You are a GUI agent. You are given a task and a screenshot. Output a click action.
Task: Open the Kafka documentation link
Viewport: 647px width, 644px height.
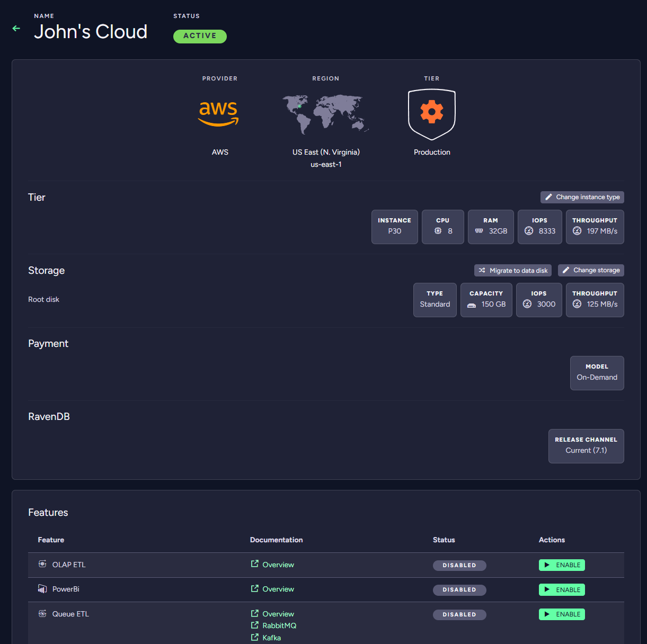coord(271,637)
